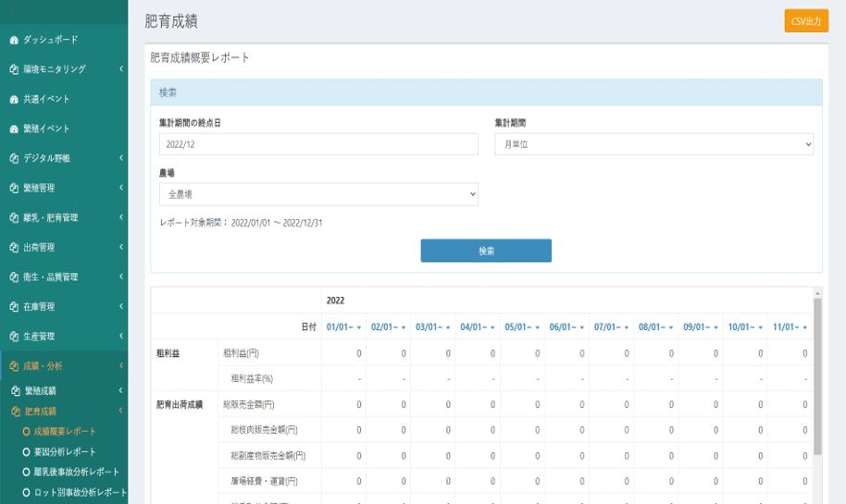Viewport: 846px width, 504px height.
Task: Open the 09/01~ column dropdown
Action: (x=716, y=327)
